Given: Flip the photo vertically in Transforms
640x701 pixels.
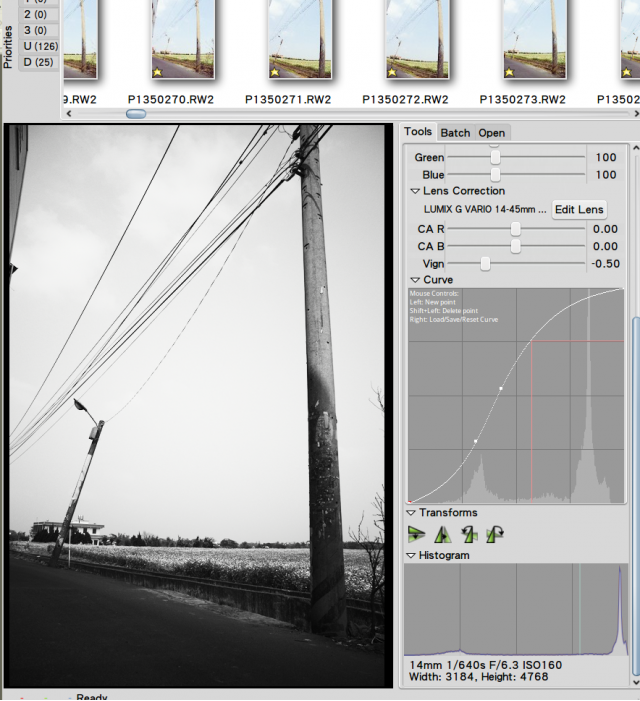Looking at the screenshot, I should [x=416, y=534].
